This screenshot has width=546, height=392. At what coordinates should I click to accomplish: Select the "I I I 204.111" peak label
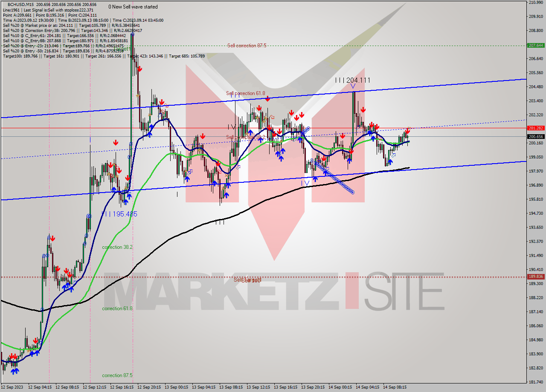coord(352,80)
